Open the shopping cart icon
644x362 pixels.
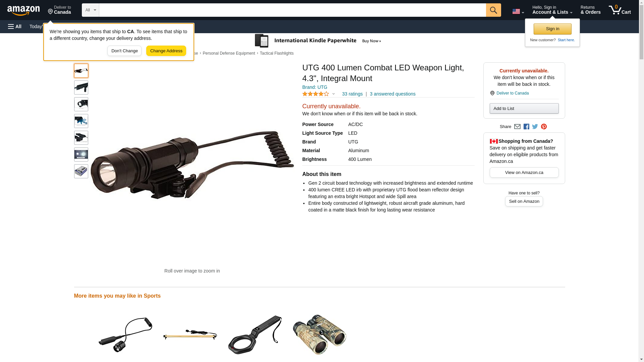(x=620, y=10)
